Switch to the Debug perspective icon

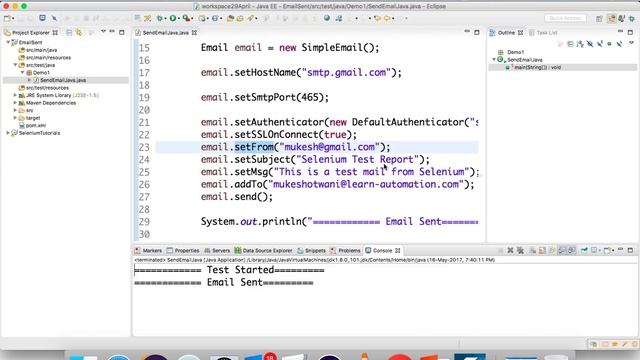pyautogui.click(x=632, y=18)
